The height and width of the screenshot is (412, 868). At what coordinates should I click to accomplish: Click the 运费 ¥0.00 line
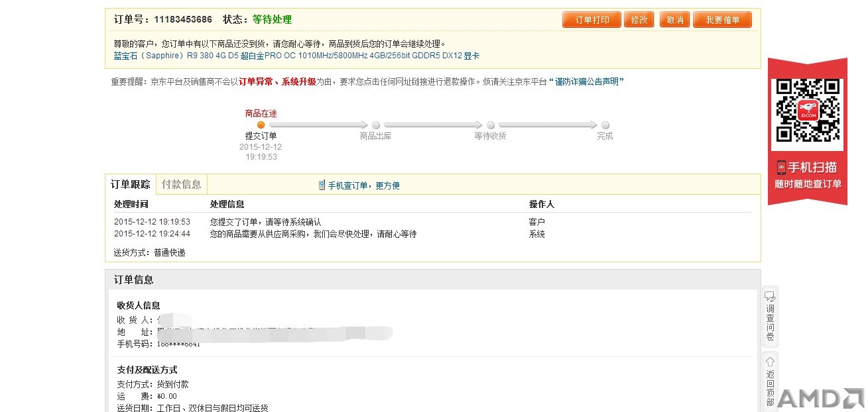(x=147, y=396)
